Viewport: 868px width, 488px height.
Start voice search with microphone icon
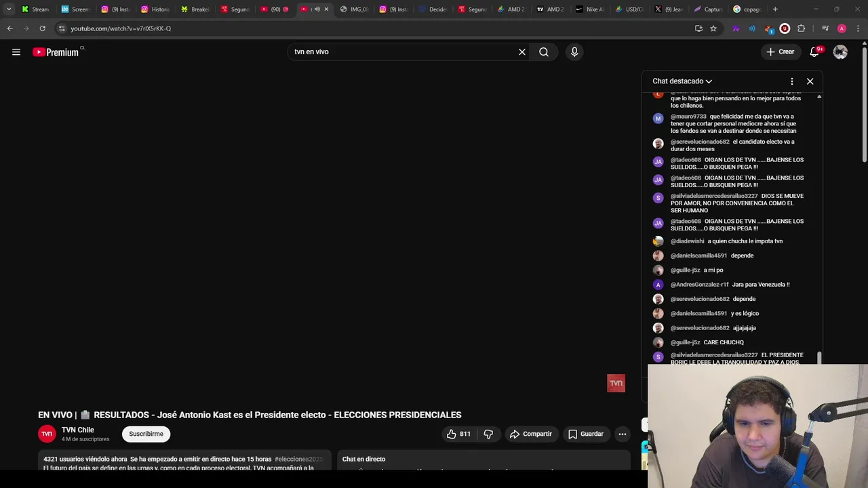[574, 52]
